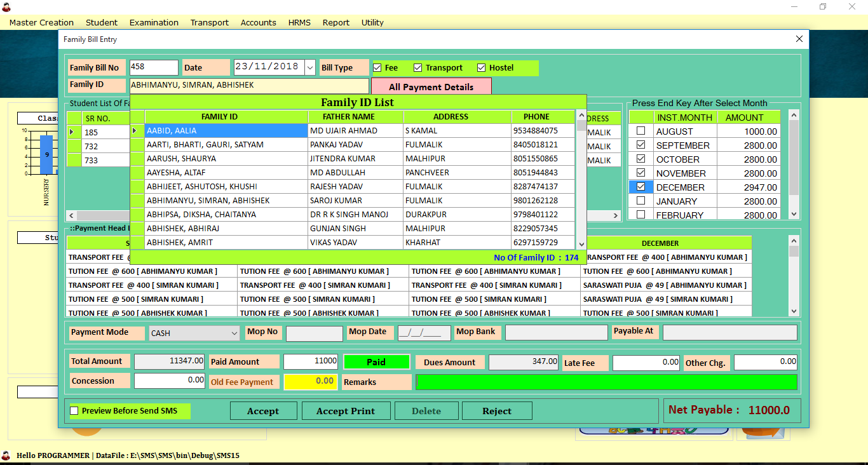868x465 pixels.
Task: Close the Family Bill Entry dialog
Action: click(799, 39)
